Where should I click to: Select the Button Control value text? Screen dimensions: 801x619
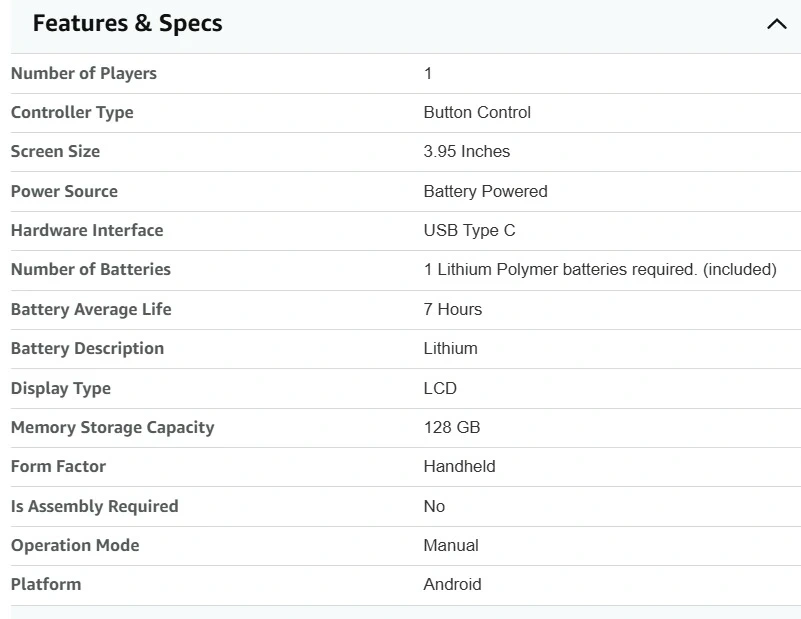click(x=477, y=112)
